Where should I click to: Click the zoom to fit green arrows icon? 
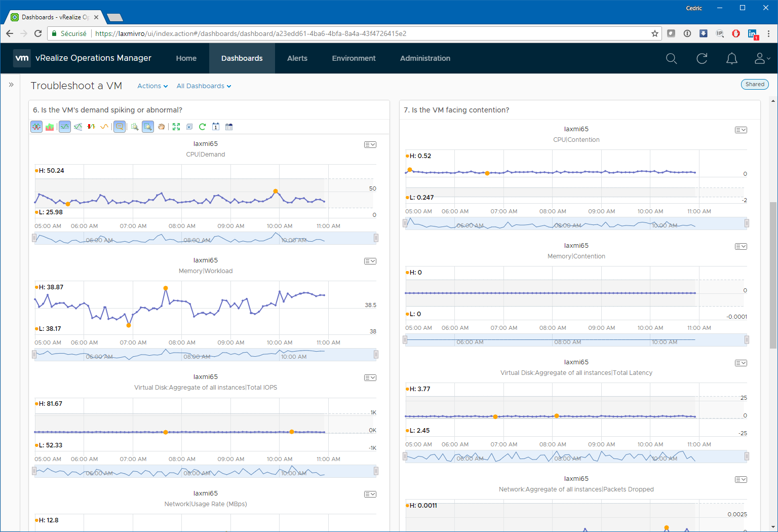[x=176, y=127]
